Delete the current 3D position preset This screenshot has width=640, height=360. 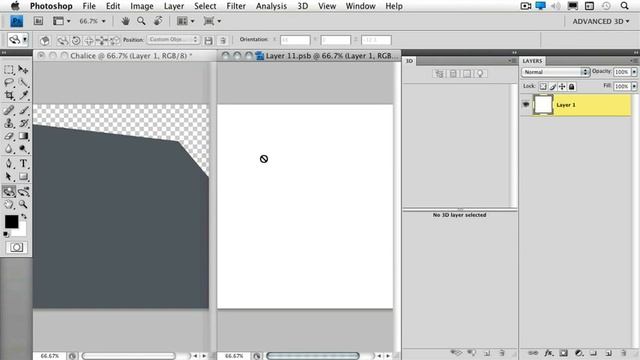click(223, 40)
